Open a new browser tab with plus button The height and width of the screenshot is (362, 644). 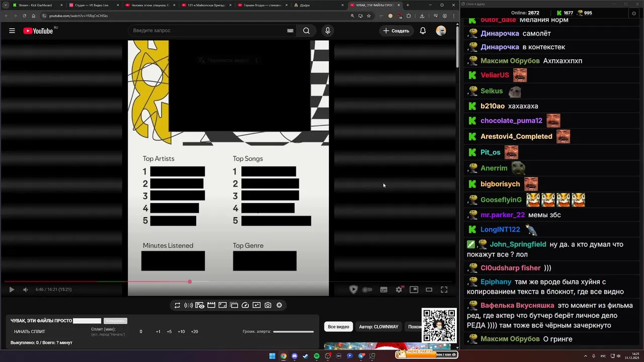(408, 5)
